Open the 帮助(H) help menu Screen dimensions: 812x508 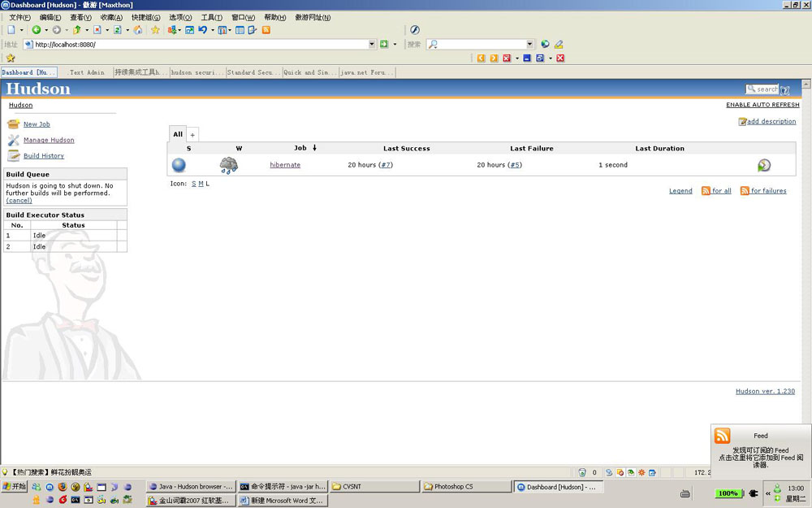click(275, 17)
